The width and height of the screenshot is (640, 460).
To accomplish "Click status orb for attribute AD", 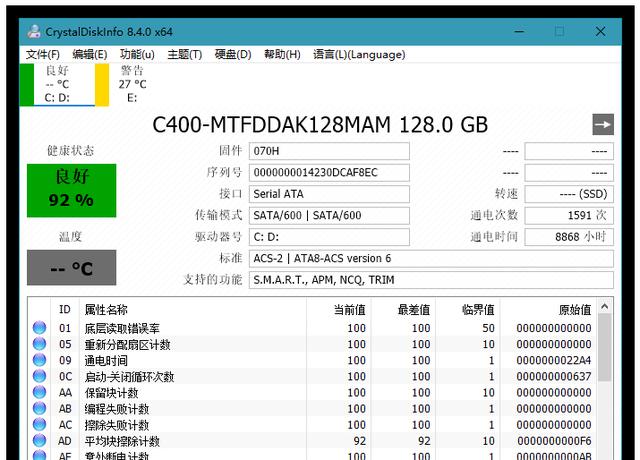I will 40,440.
